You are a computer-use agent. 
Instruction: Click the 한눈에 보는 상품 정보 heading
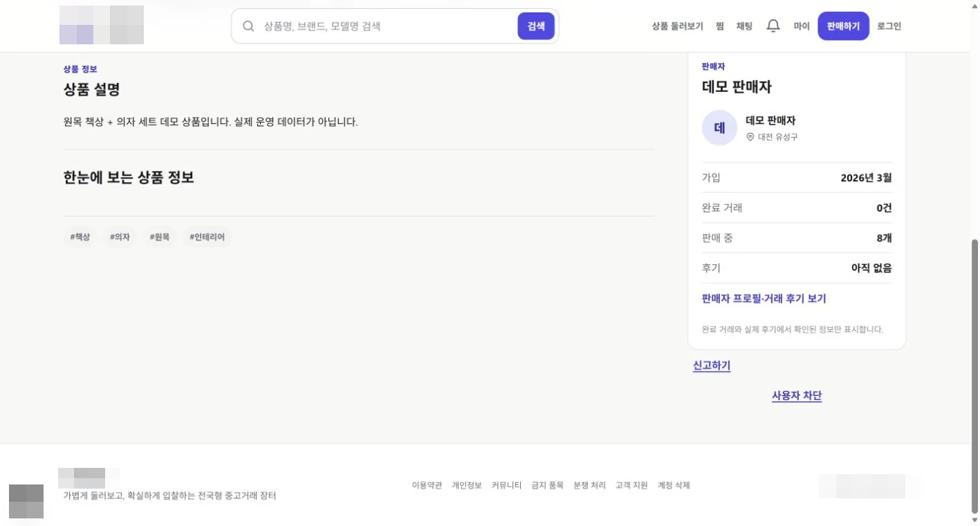click(x=129, y=177)
